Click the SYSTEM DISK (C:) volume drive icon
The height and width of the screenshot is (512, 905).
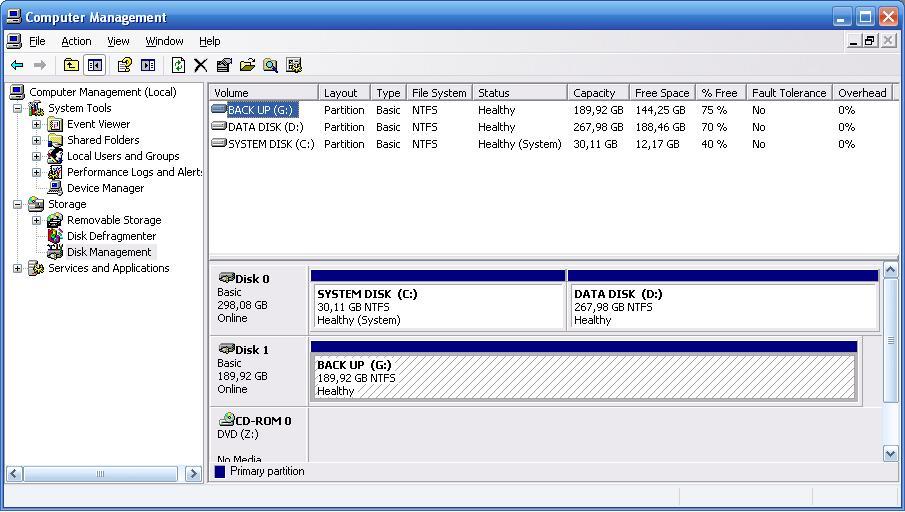(x=219, y=143)
